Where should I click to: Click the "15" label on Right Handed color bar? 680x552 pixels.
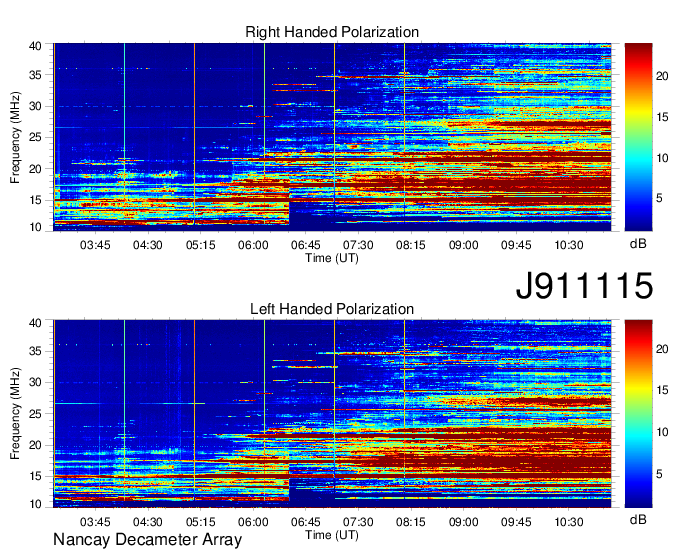coord(662,117)
